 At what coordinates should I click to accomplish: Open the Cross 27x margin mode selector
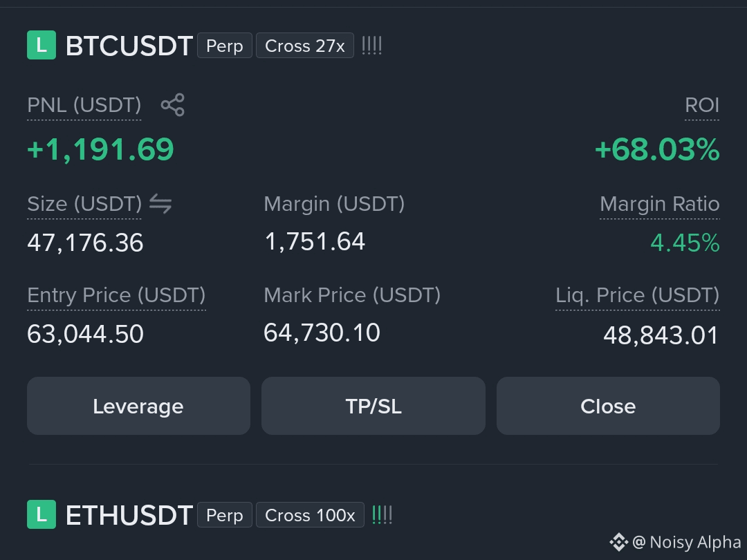click(x=305, y=46)
